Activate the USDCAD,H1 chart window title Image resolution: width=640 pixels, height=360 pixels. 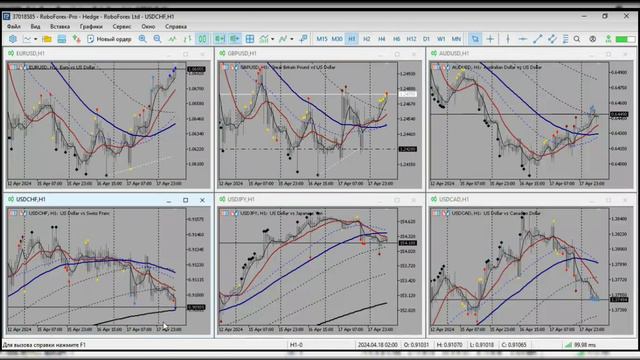(x=454, y=200)
